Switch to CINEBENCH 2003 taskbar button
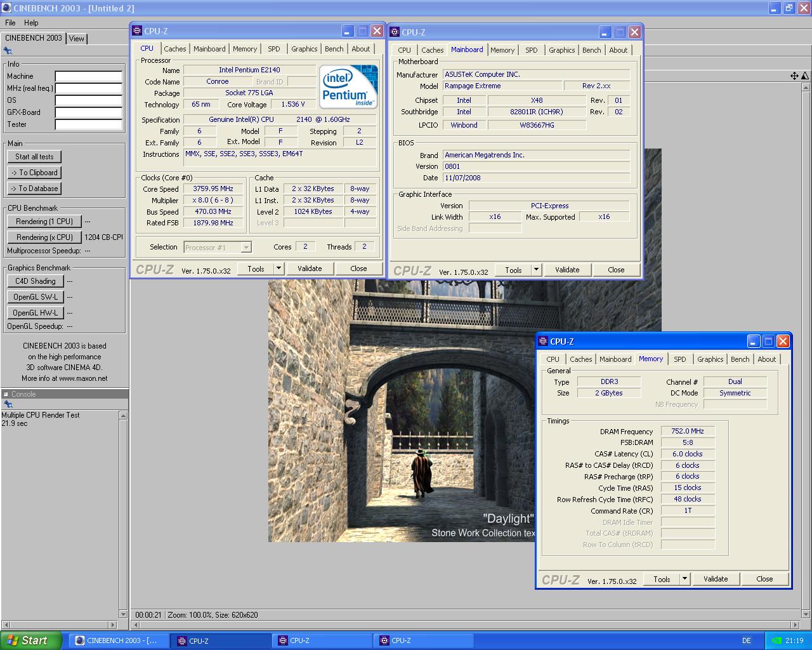The image size is (812, 650). point(118,640)
